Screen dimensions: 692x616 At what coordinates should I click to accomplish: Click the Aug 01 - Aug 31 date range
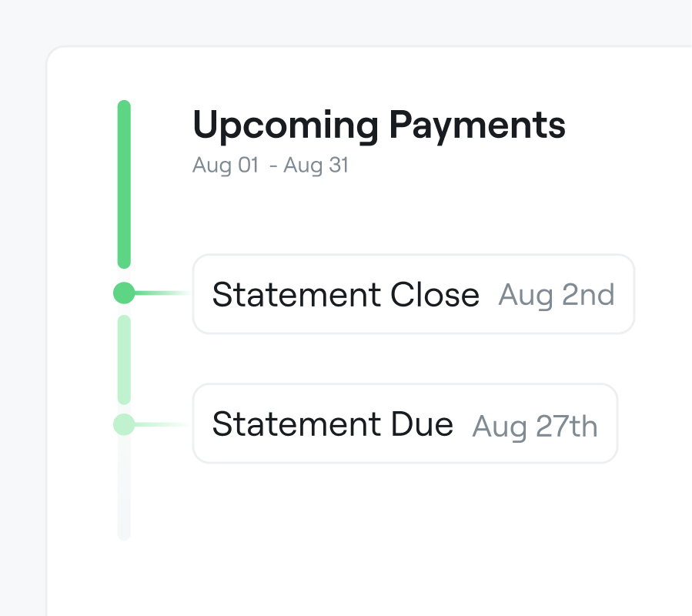click(270, 166)
